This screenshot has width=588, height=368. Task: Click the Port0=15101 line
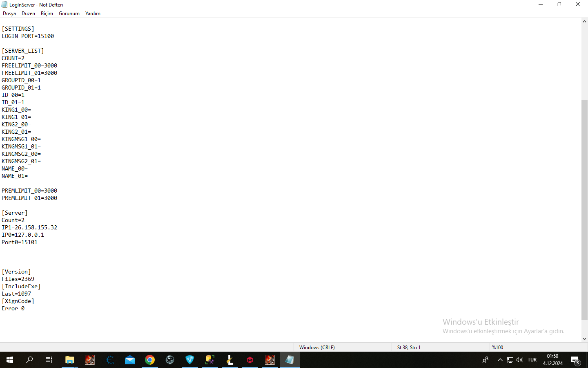pyautogui.click(x=20, y=242)
